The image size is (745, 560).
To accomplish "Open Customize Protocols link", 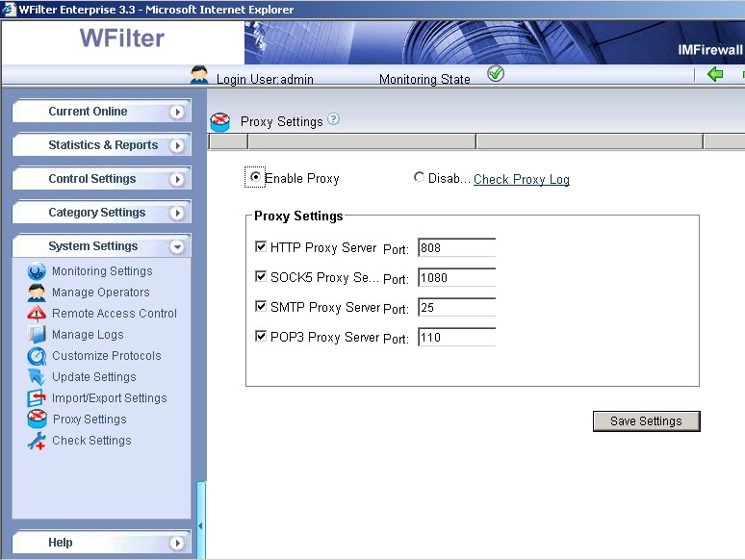I will (107, 356).
